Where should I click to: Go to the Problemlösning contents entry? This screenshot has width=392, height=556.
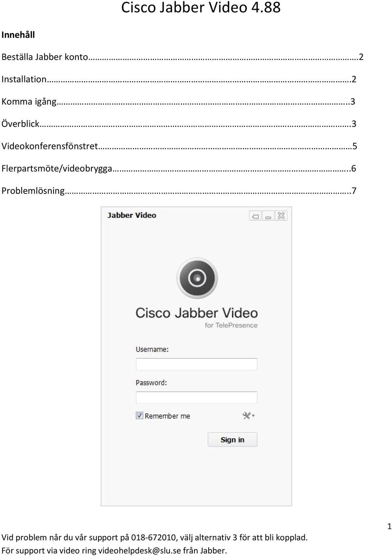click(x=179, y=191)
